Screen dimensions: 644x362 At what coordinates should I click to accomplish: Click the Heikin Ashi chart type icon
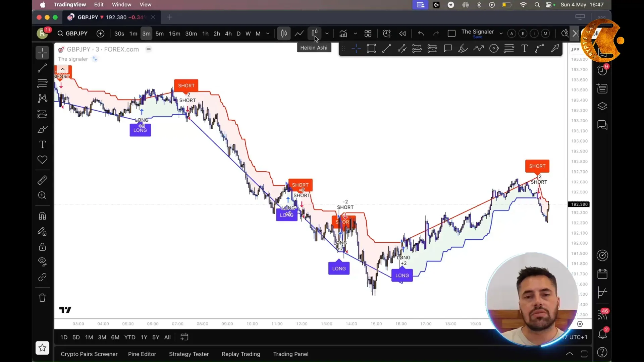pyautogui.click(x=315, y=34)
